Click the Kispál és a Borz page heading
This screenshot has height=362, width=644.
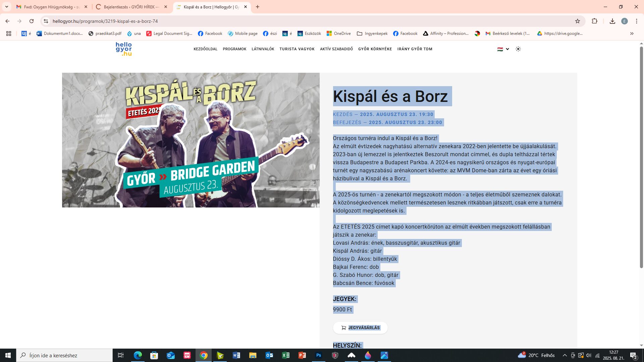tap(390, 96)
